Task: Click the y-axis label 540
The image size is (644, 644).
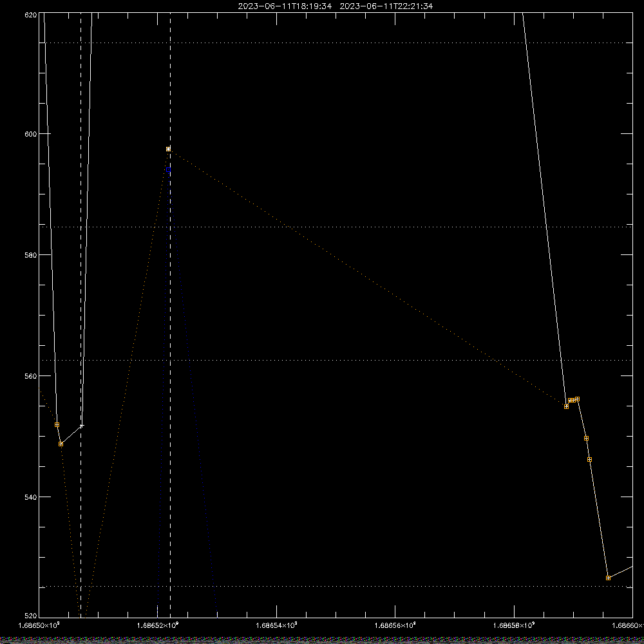Action: 31,497
